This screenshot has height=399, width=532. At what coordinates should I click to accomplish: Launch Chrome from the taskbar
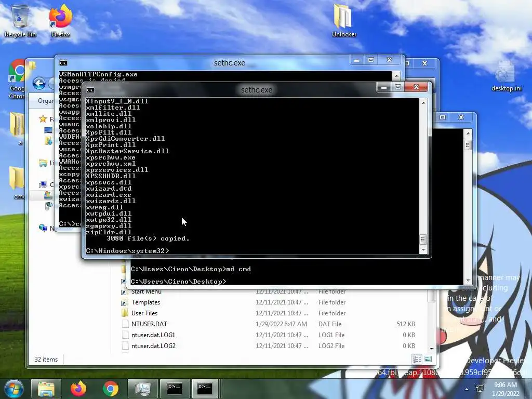tap(111, 389)
